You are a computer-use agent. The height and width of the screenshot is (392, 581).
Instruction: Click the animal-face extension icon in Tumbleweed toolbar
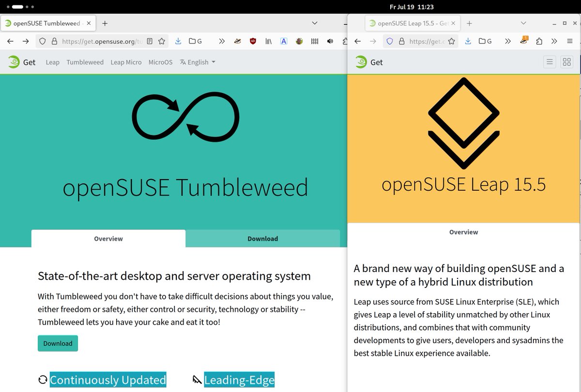coord(237,41)
